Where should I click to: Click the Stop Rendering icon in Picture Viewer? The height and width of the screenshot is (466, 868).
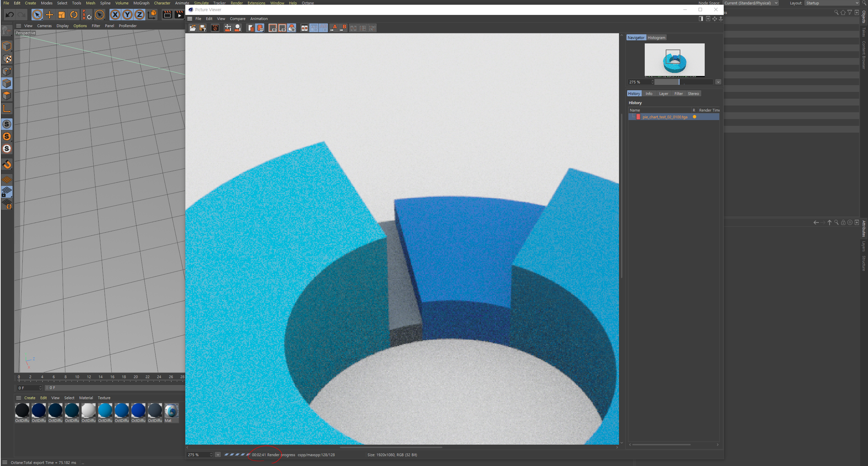tap(215, 28)
